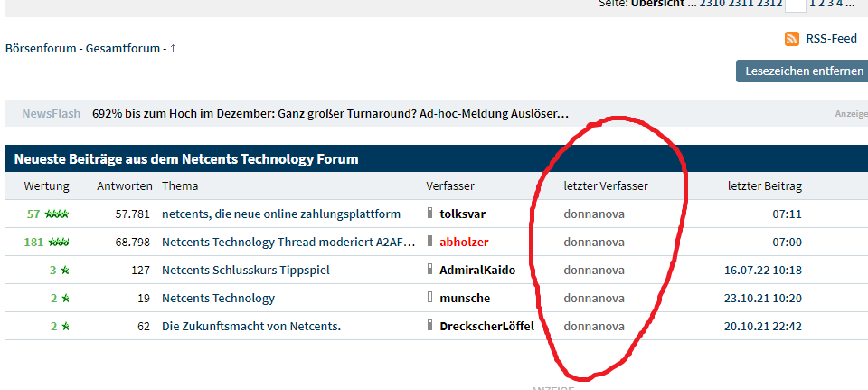Click donnanova in the AdmiralKaido row
The image size is (868, 390).
(594, 271)
